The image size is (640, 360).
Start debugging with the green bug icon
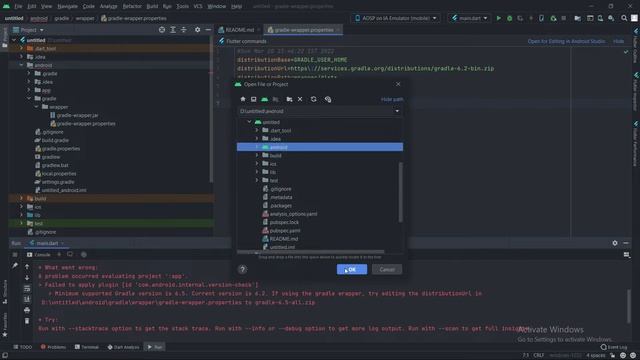point(509,18)
